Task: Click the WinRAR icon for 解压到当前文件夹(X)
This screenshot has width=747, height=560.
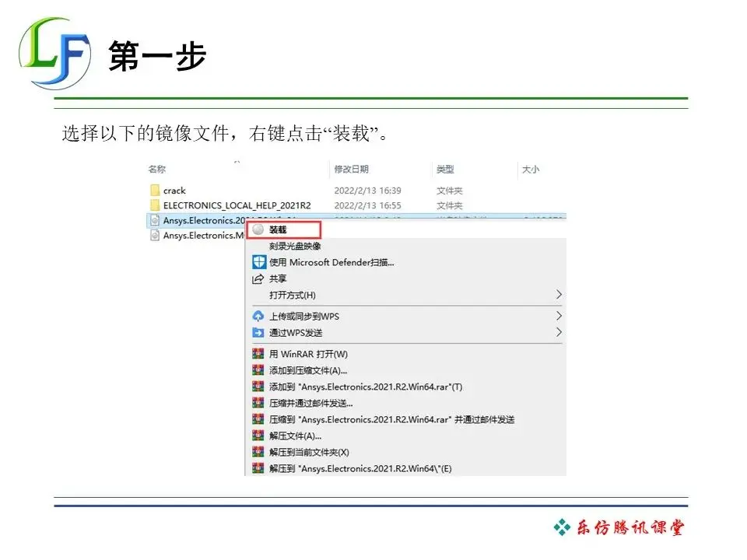Action: pos(258,452)
